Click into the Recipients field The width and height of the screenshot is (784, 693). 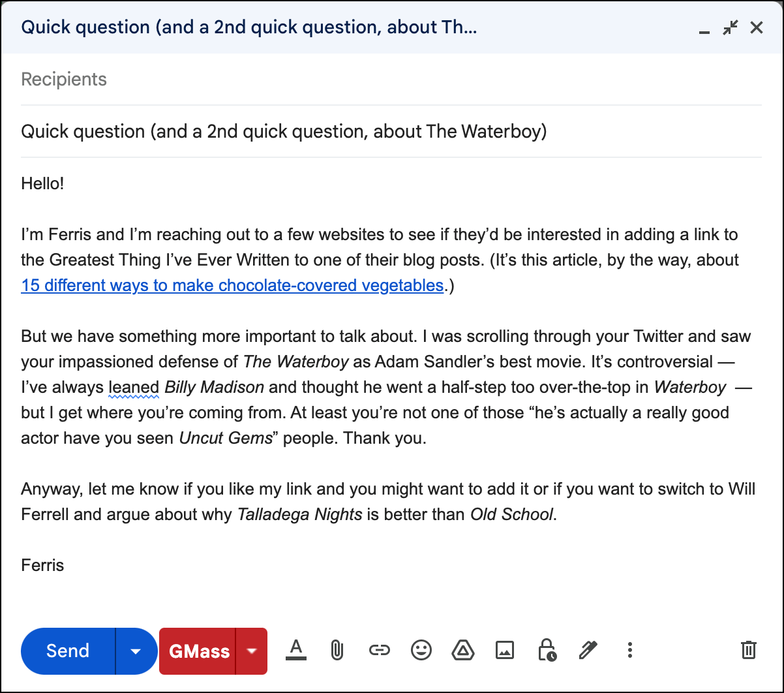[391, 80]
